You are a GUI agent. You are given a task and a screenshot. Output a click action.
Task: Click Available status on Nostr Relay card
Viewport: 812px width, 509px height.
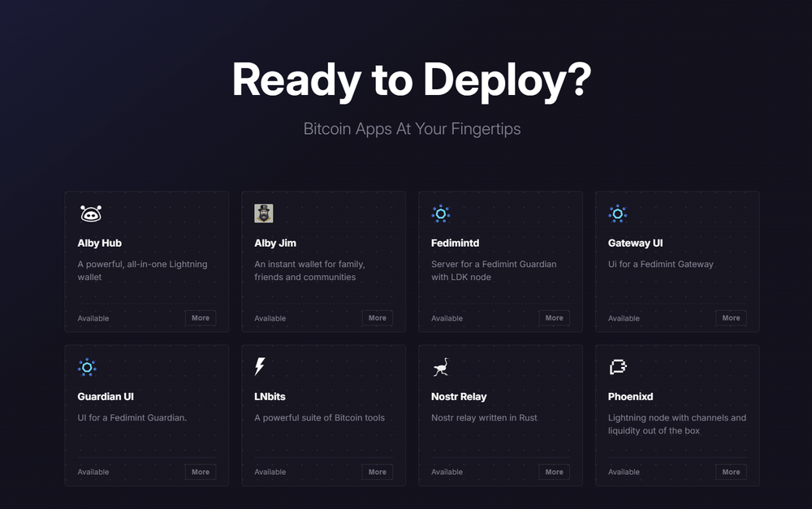[447, 472]
